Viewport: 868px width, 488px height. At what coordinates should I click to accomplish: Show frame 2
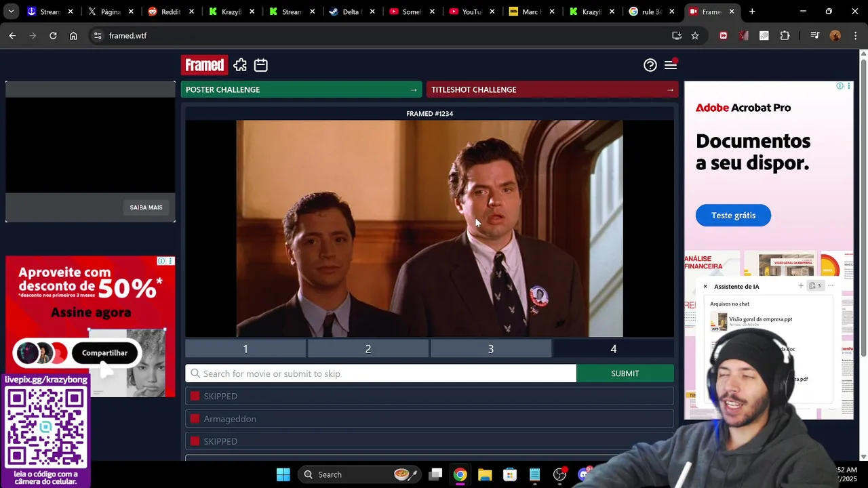coord(368,348)
